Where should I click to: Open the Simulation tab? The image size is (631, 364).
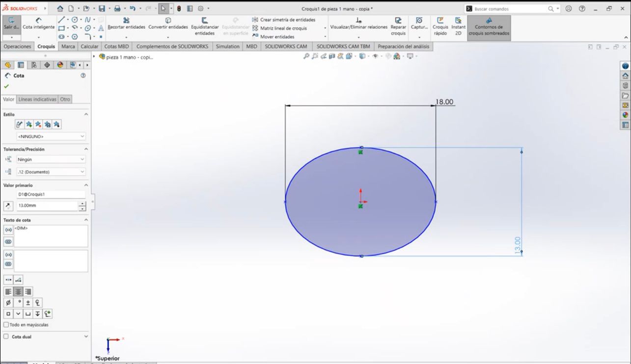[227, 47]
